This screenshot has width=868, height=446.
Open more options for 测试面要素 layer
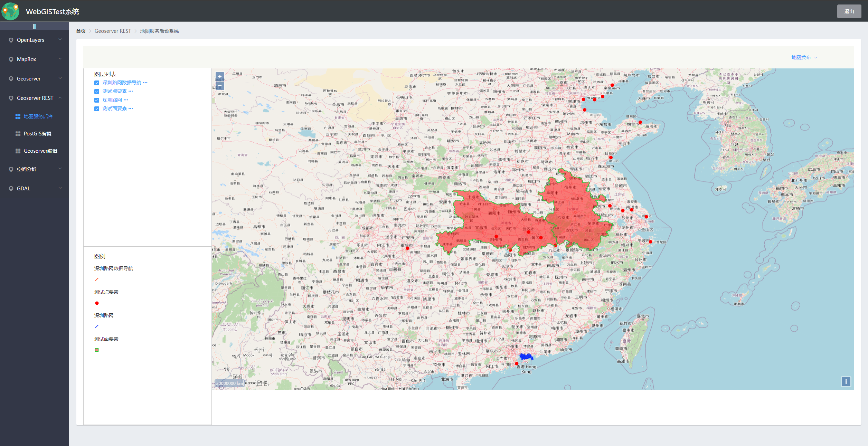[x=131, y=108]
